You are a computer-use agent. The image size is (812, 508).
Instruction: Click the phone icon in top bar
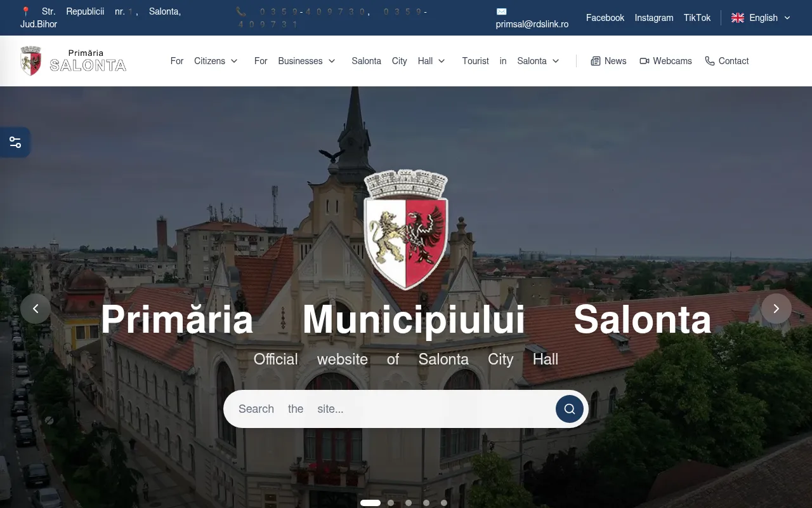point(240,11)
